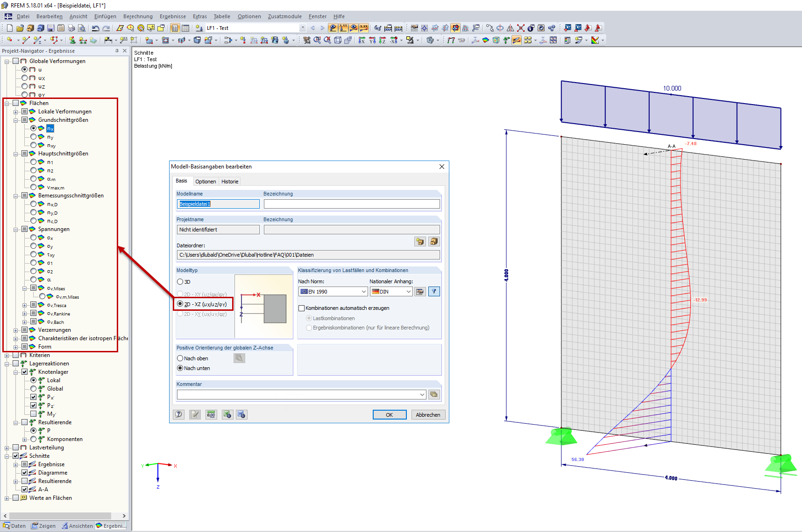Click the mirror tool icon
This screenshot has width=802, height=532.
click(x=510, y=28)
